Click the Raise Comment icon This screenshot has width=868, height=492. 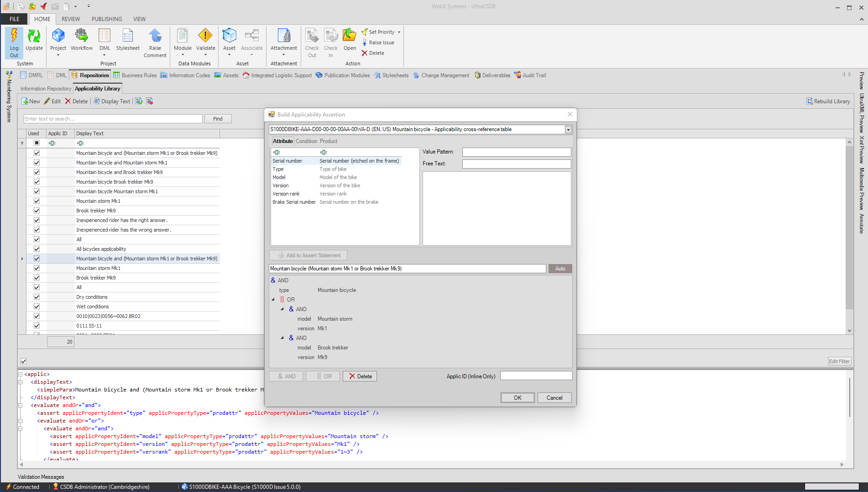point(155,36)
